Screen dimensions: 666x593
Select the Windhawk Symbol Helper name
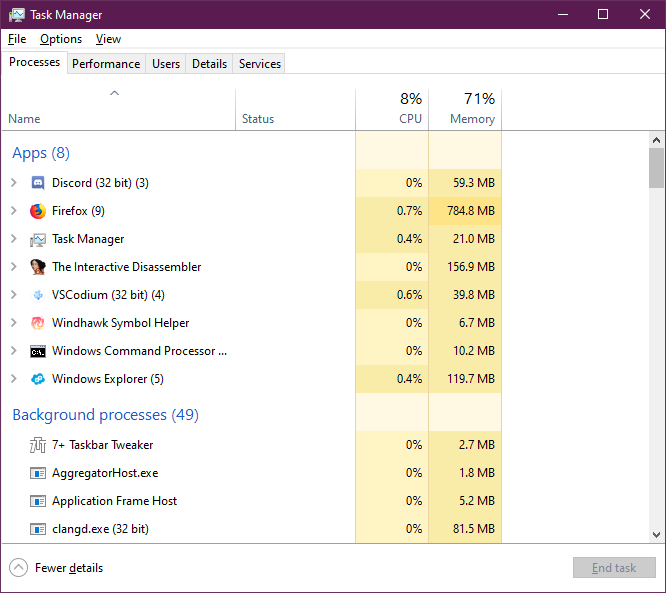120,323
